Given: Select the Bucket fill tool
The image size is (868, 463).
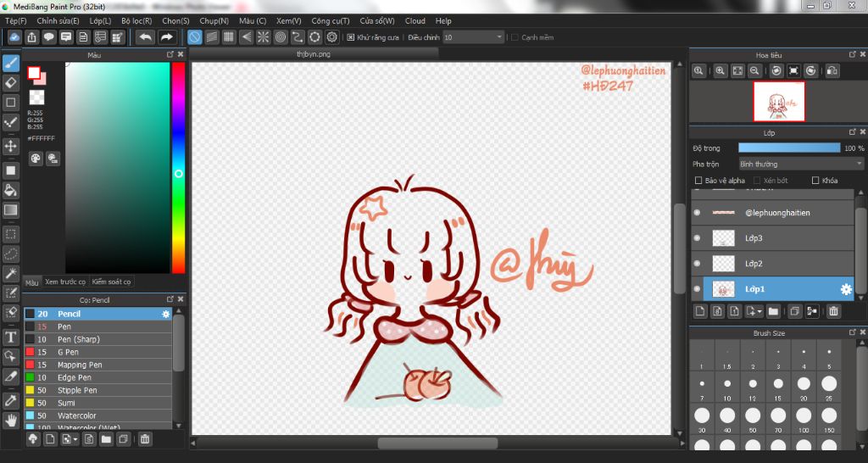Looking at the screenshot, I should pyautogui.click(x=10, y=191).
